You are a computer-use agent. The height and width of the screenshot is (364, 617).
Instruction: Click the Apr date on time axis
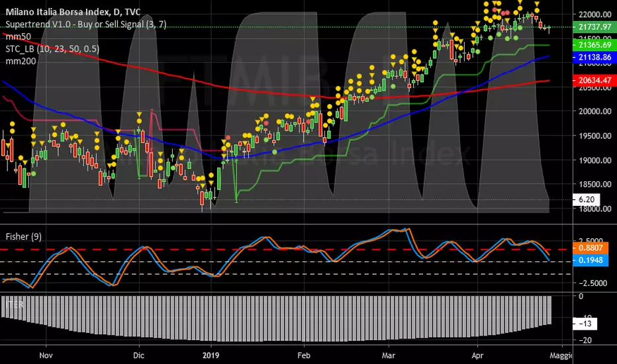pos(477,355)
